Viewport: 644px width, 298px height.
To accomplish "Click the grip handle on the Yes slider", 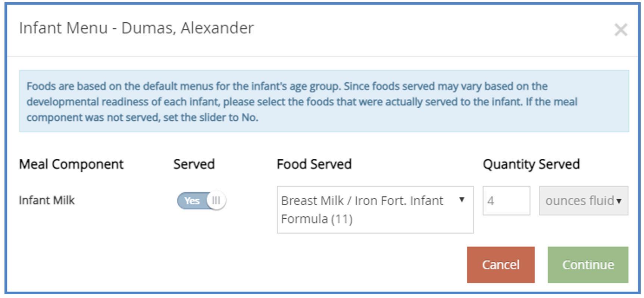I will pyautogui.click(x=216, y=201).
